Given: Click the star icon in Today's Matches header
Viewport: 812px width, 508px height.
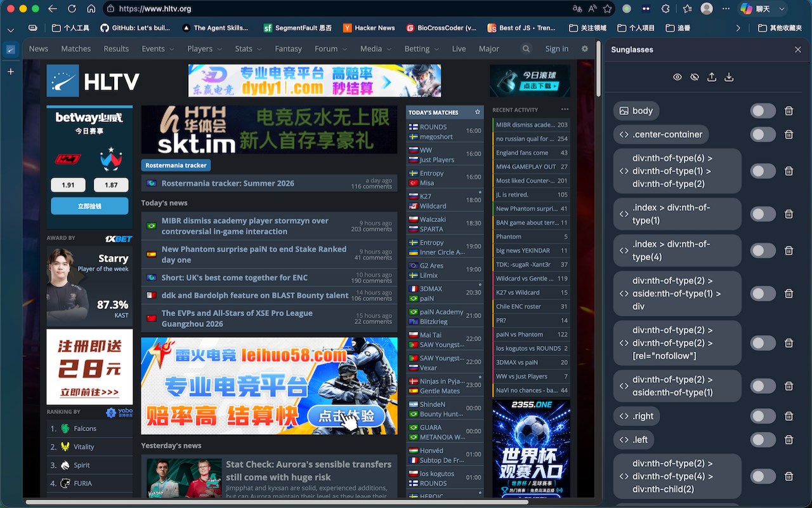Looking at the screenshot, I should 478,112.
